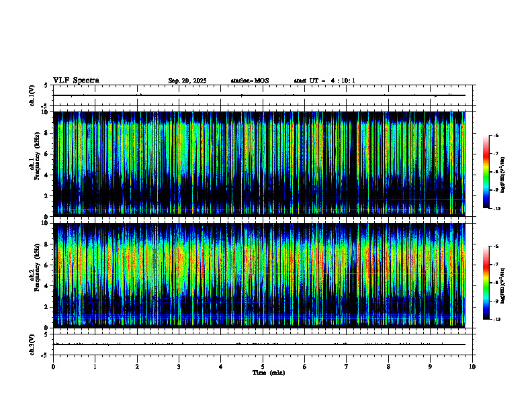Click time axis tick label '8'
The image size is (532, 411).
coord(388,367)
